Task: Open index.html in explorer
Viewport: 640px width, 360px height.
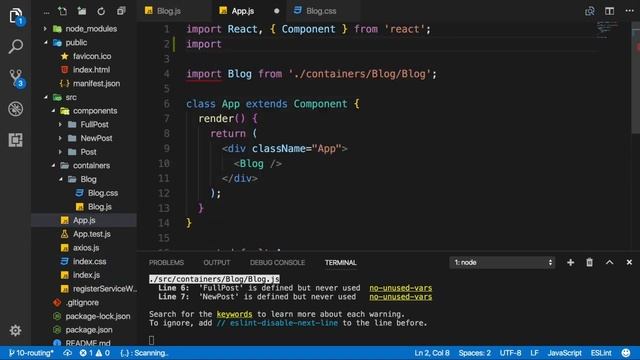Action: (x=84, y=70)
